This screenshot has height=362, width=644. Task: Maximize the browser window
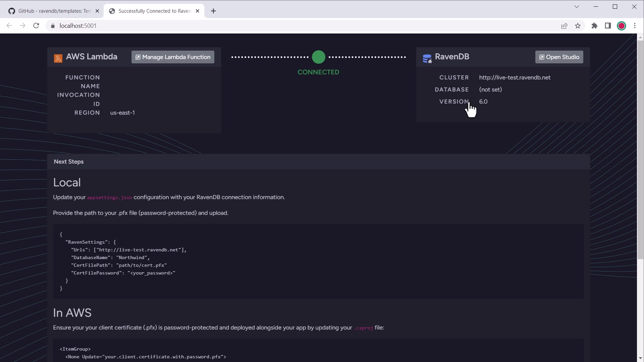point(615,7)
